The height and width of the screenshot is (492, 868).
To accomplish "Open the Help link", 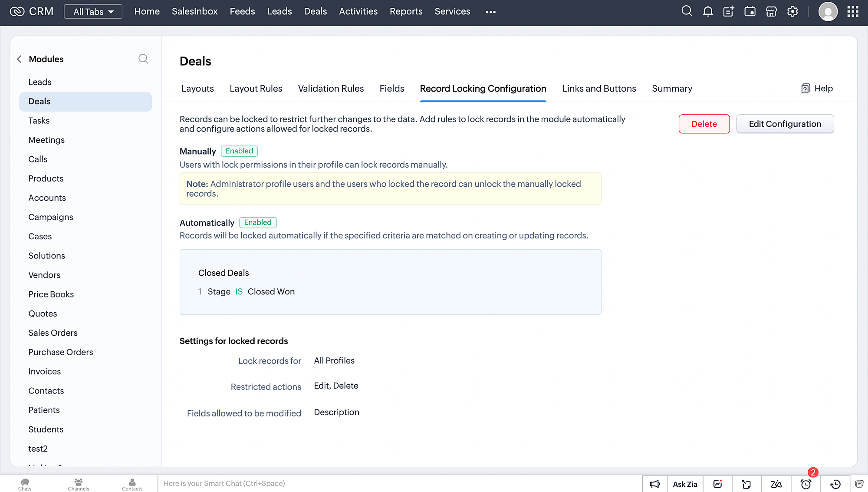I will click(x=817, y=89).
